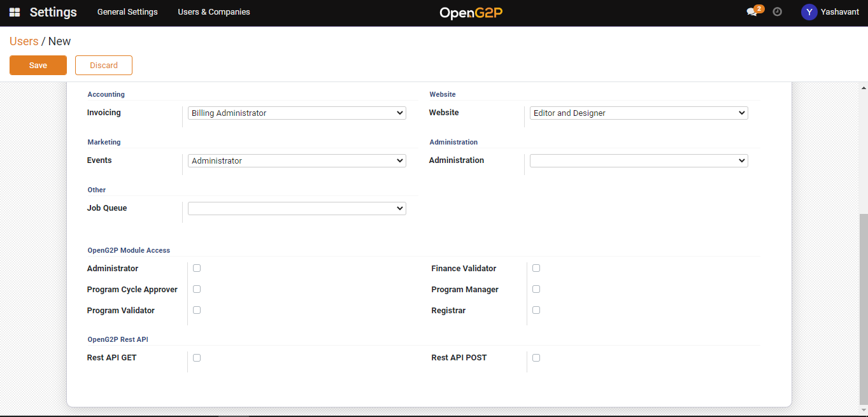Enable the Rest API POST checkbox
868x417 pixels.
[x=536, y=358]
